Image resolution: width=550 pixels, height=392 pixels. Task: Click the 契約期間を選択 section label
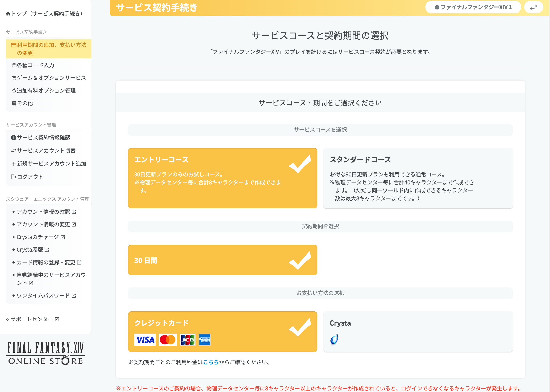click(x=320, y=226)
